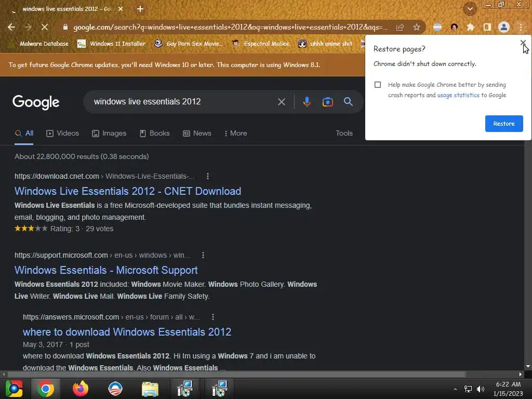Image resolution: width=532 pixels, height=399 pixels.
Task: Open Chrome from the taskbar
Action: point(46,389)
